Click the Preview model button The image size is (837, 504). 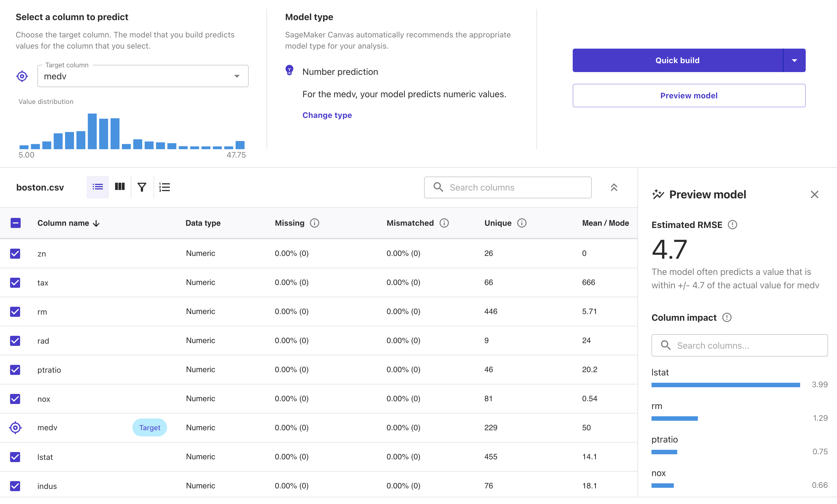[x=689, y=96]
